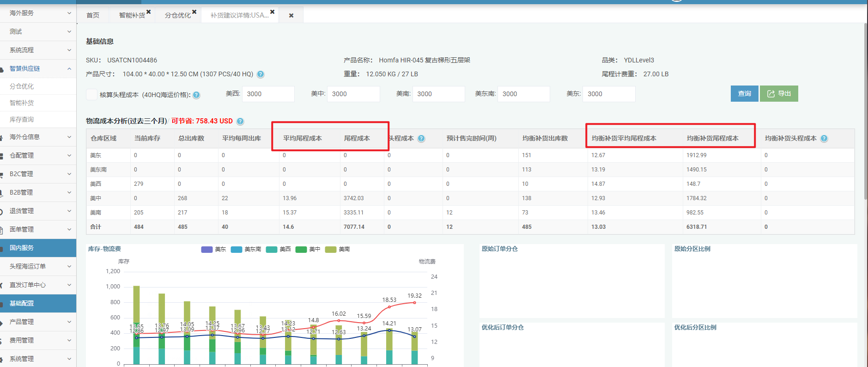
Task: Click 美东南 price input field
Action: (x=524, y=94)
